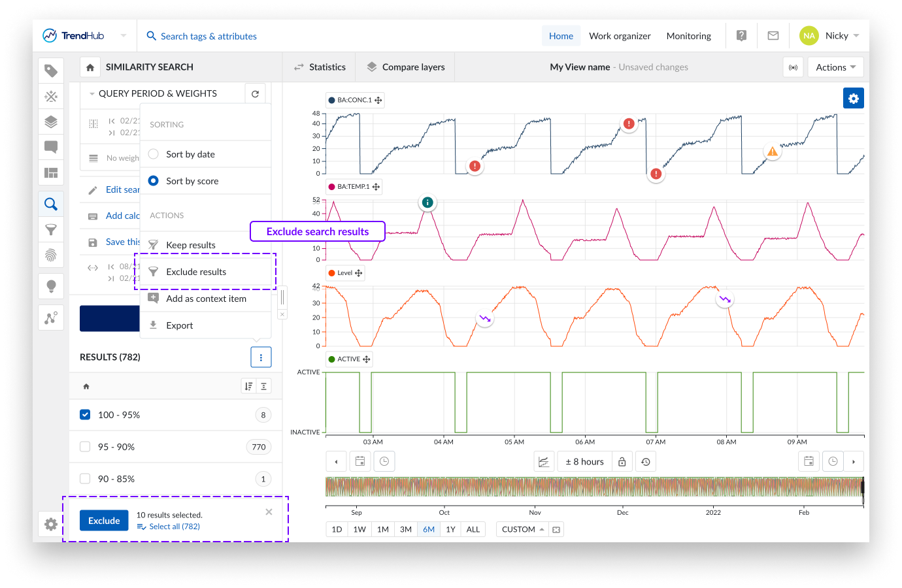902x588 pixels.
Task: Open the fingerprint sidebar icon
Action: [51, 255]
